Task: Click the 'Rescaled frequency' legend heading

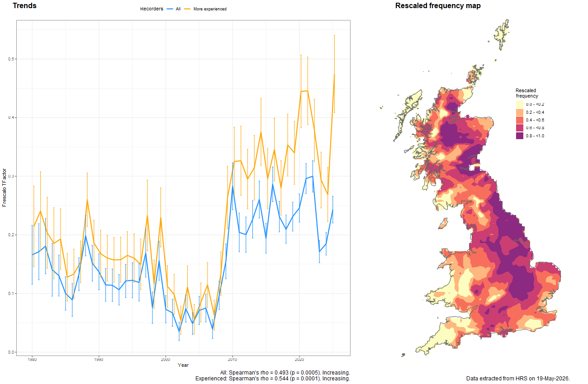Action: click(527, 93)
